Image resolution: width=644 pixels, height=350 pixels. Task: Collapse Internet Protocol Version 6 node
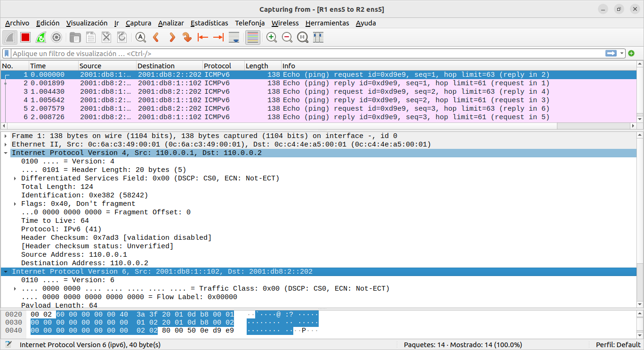click(6, 271)
